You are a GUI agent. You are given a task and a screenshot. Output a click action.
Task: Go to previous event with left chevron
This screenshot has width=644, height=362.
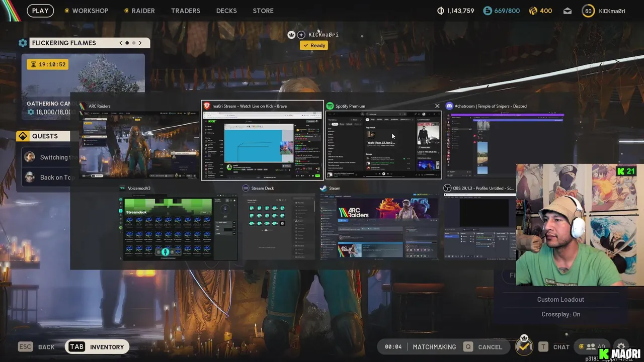tap(121, 43)
